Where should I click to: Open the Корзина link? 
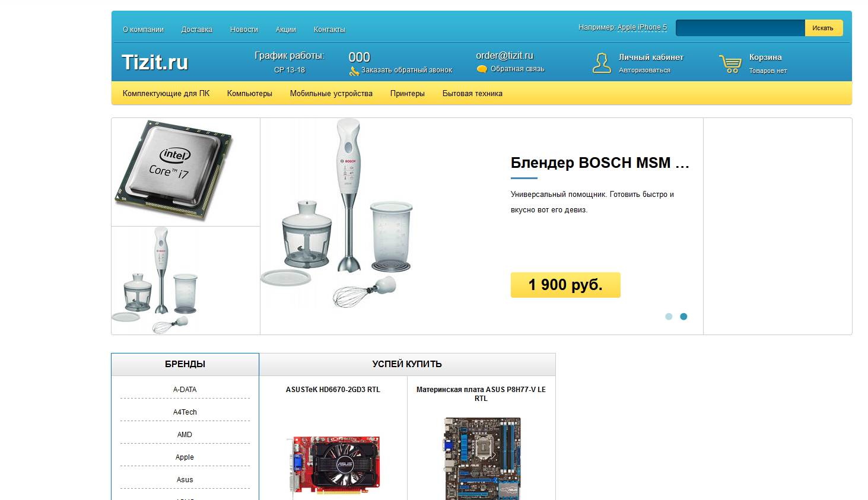765,58
